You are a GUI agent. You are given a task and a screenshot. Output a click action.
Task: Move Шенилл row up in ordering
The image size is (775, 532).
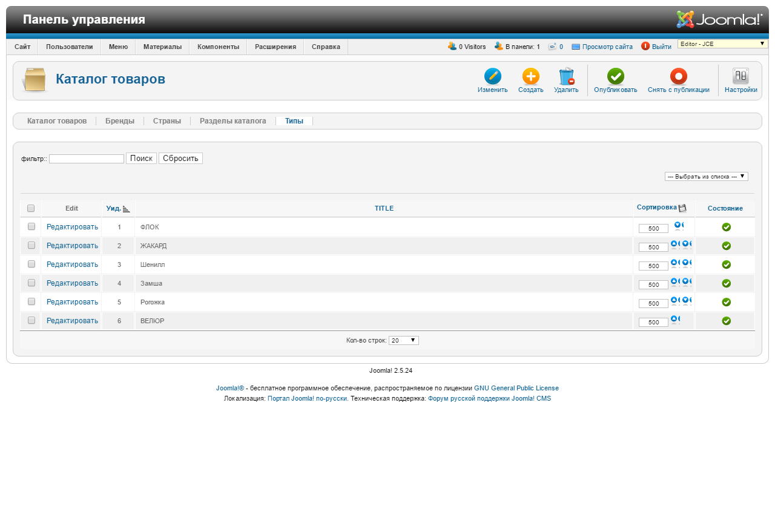[x=674, y=263]
